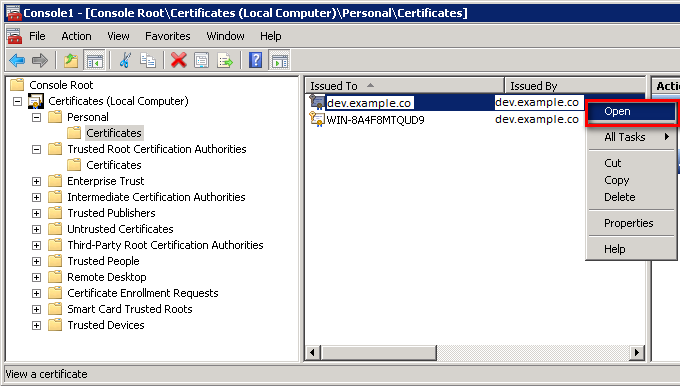This screenshot has height=386, width=680.
Task: Expand the Enterprise Trust node
Action: pyautogui.click(x=36, y=181)
